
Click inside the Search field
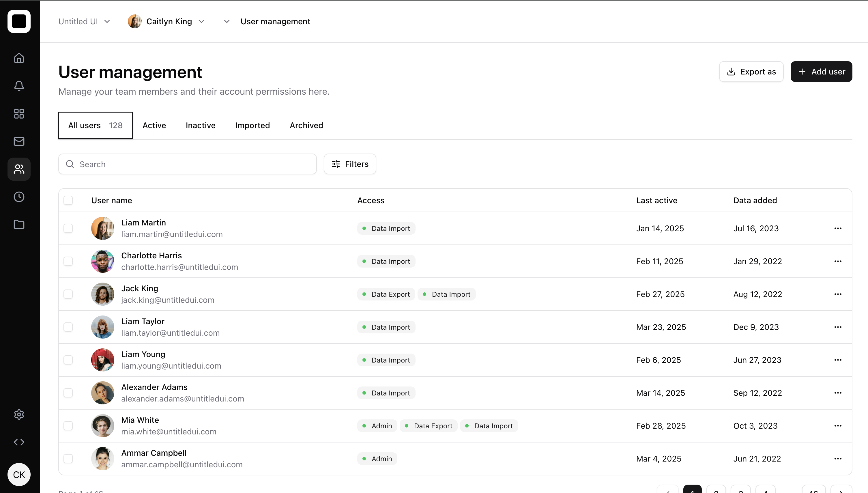(187, 164)
